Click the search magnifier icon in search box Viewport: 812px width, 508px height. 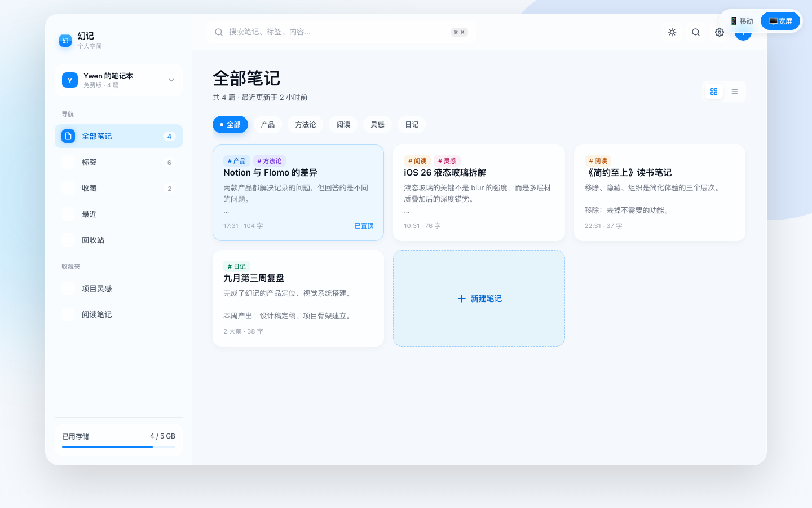point(219,32)
